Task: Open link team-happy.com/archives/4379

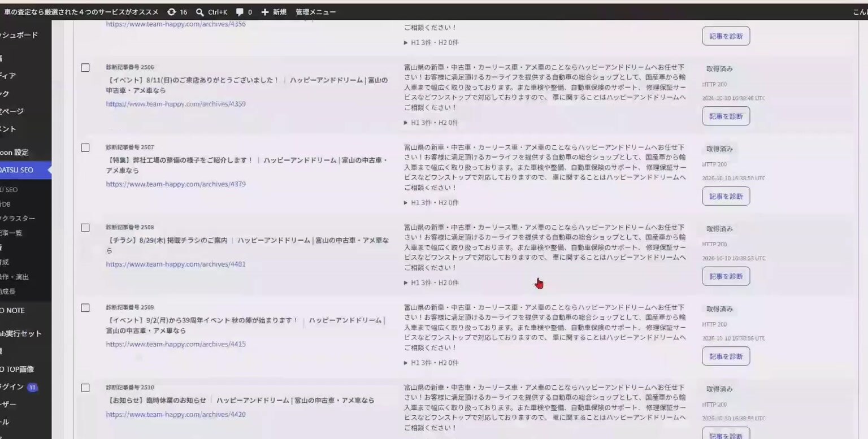Action: coord(176,184)
